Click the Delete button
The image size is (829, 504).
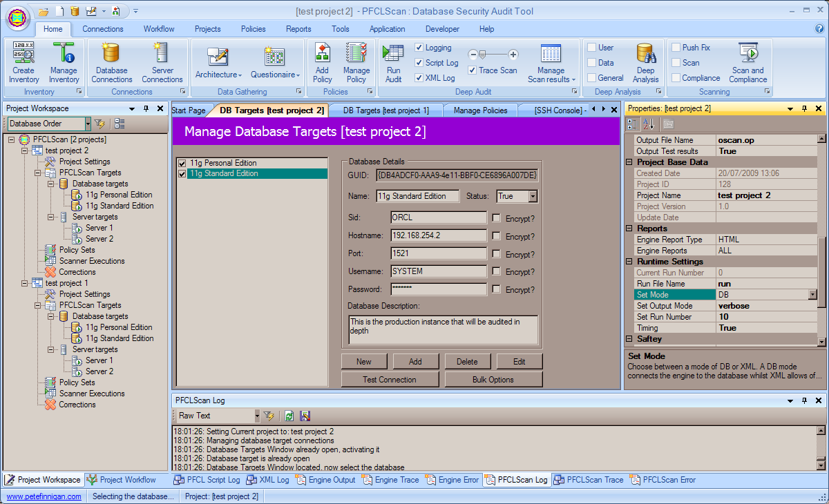467,362
